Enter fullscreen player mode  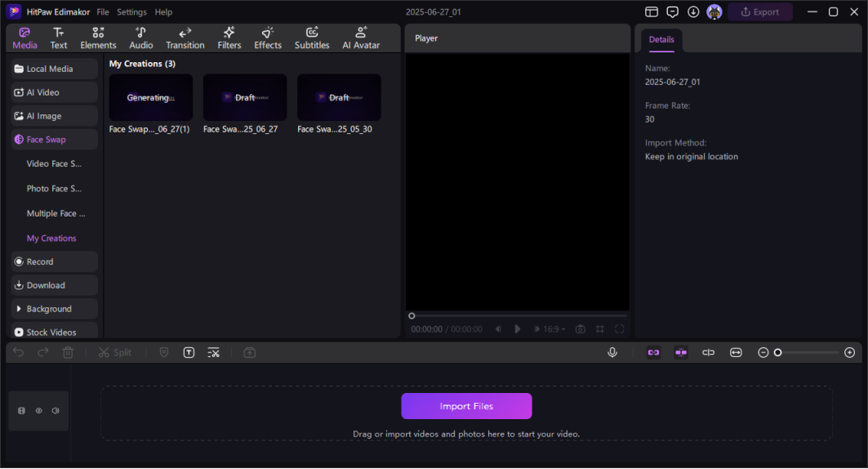pyautogui.click(x=620, y=329)
